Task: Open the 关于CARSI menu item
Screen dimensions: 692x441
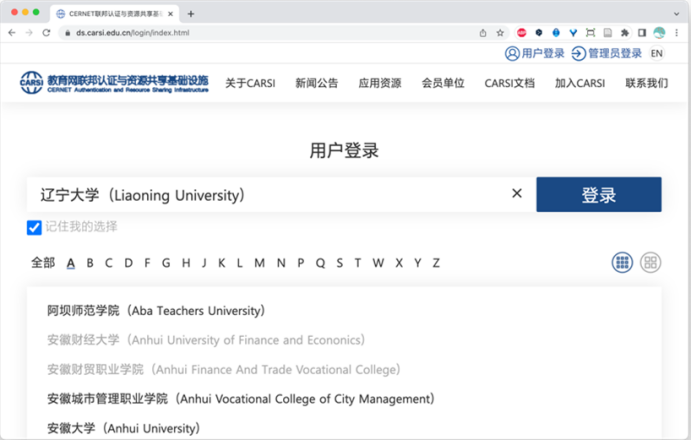Action: coord(248,83)
